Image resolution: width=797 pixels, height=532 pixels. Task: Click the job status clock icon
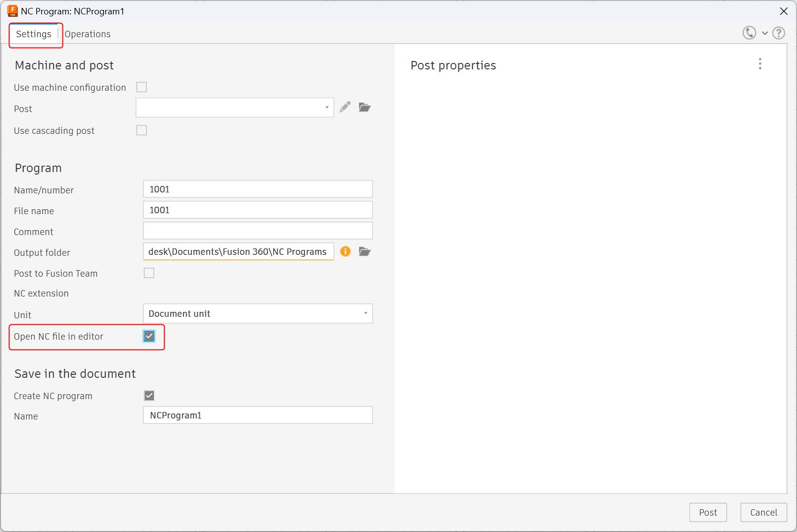[749, 33]
